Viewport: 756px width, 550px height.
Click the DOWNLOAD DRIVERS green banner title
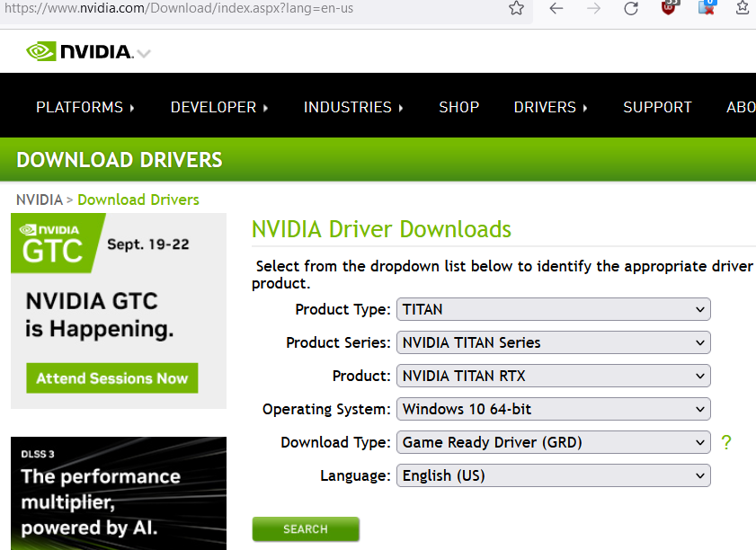(120, 160)
